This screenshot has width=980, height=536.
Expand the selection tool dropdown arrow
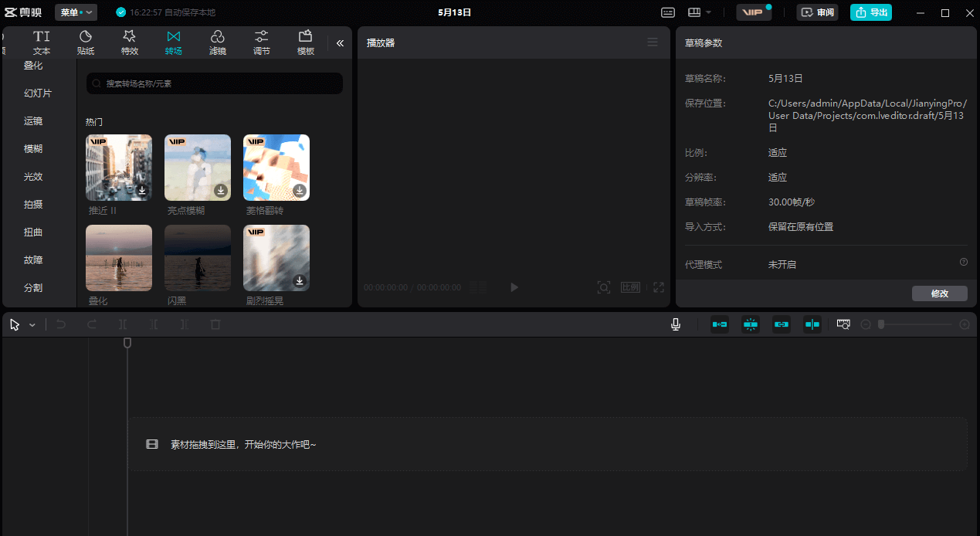32,324
